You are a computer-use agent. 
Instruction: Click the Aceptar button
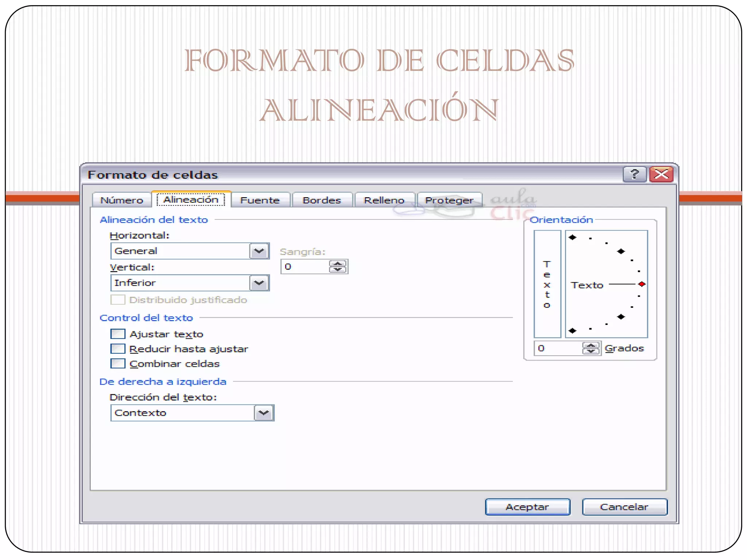(x=527, y=507)
